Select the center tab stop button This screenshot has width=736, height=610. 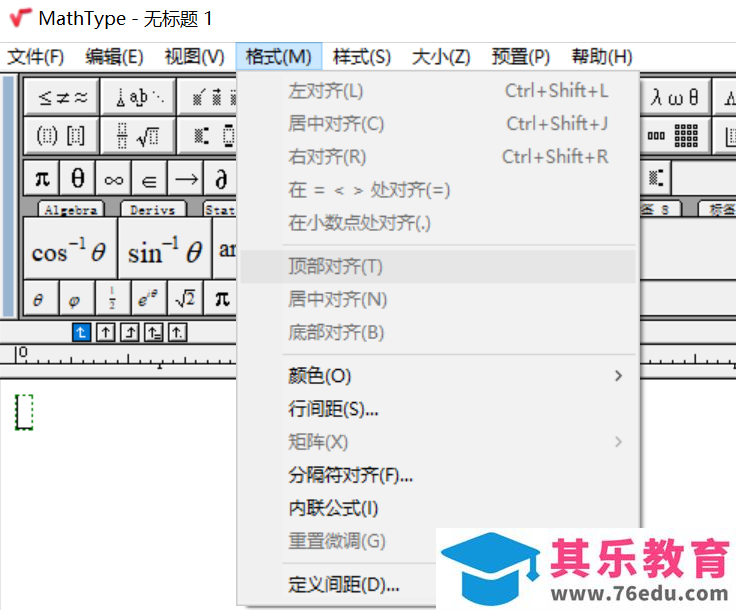click(x=106, y=333)
